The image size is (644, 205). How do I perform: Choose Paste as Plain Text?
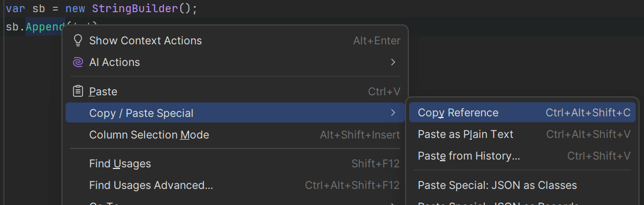coord(522,134)
